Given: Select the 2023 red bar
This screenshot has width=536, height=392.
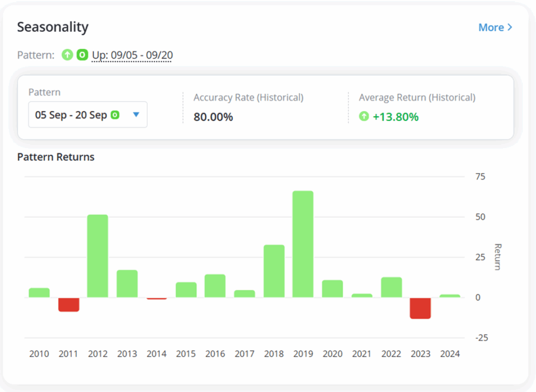Looking at the screenshot, I should coord(420,308).
